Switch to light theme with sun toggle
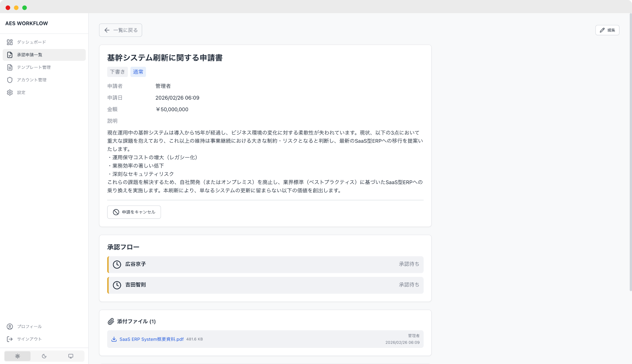 click(x=17, y=356)
